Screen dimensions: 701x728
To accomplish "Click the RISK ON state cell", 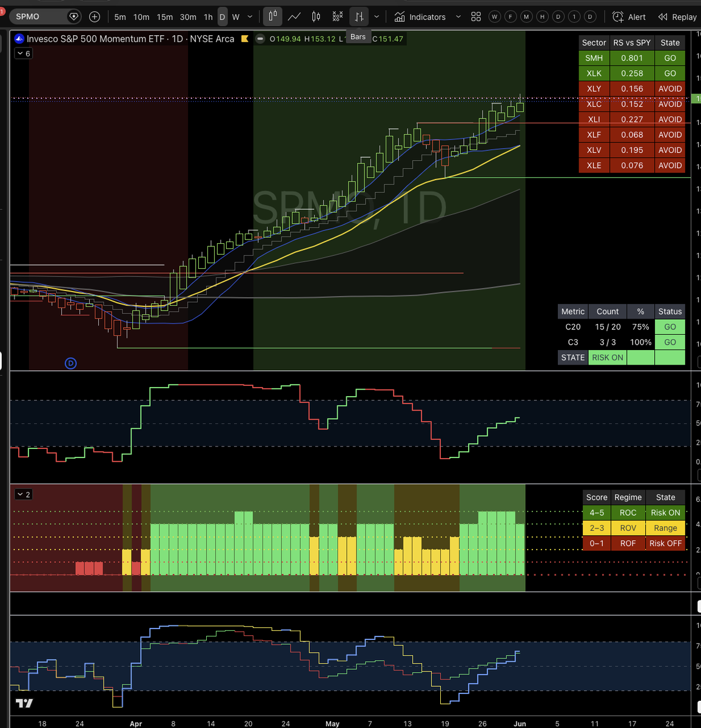I will coord(608,357).
